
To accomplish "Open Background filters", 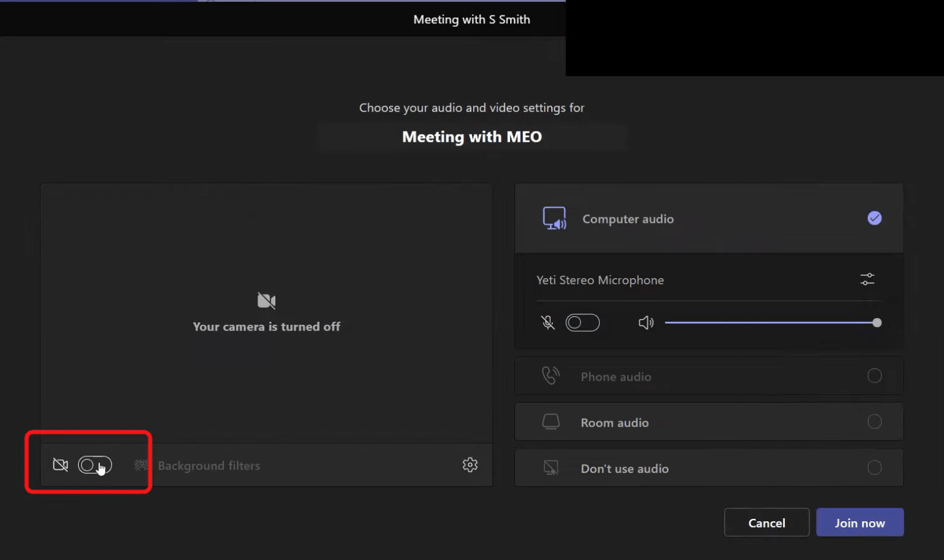I will pos(208,465).
